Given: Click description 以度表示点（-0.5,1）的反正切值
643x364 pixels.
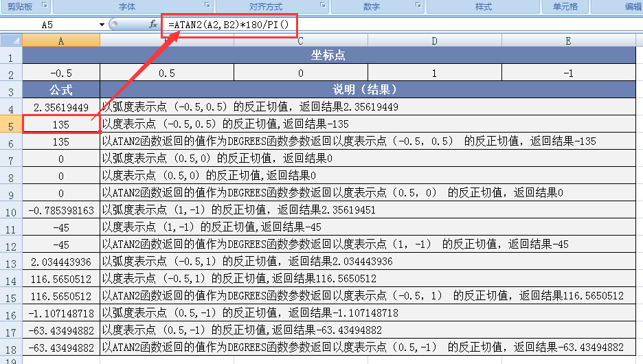Looking at the screenshot, I should 368,280.
